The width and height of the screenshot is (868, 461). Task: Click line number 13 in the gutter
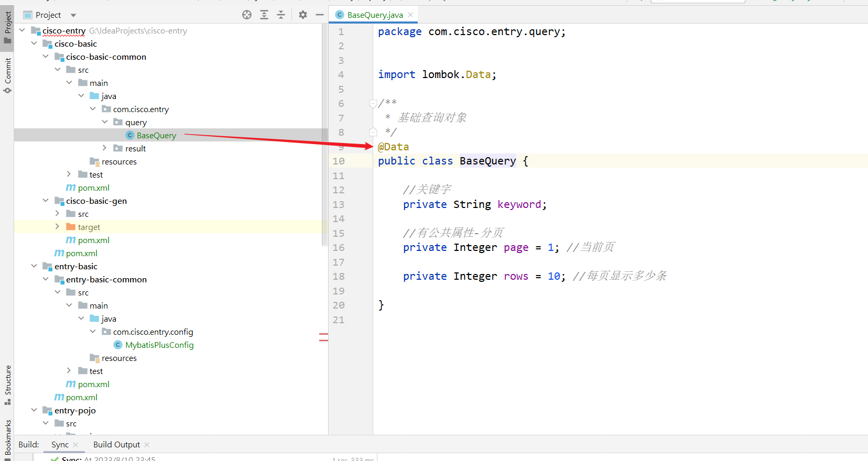[339, 204]
